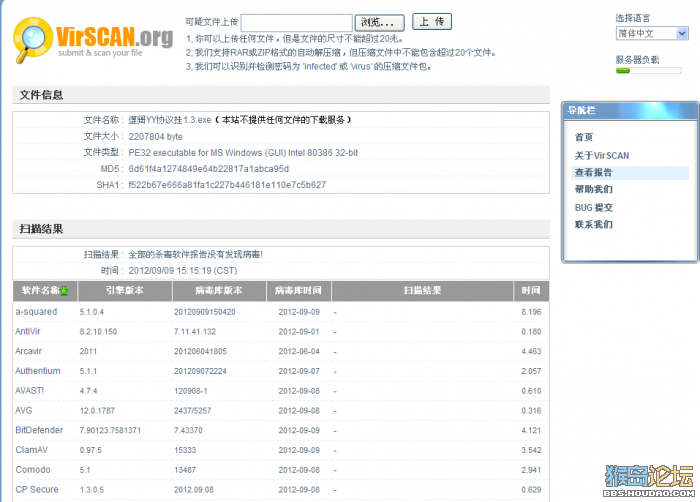Sort by 扫描结果 column header
Screen dimensions: 700x502
click(x=422, y=291)
